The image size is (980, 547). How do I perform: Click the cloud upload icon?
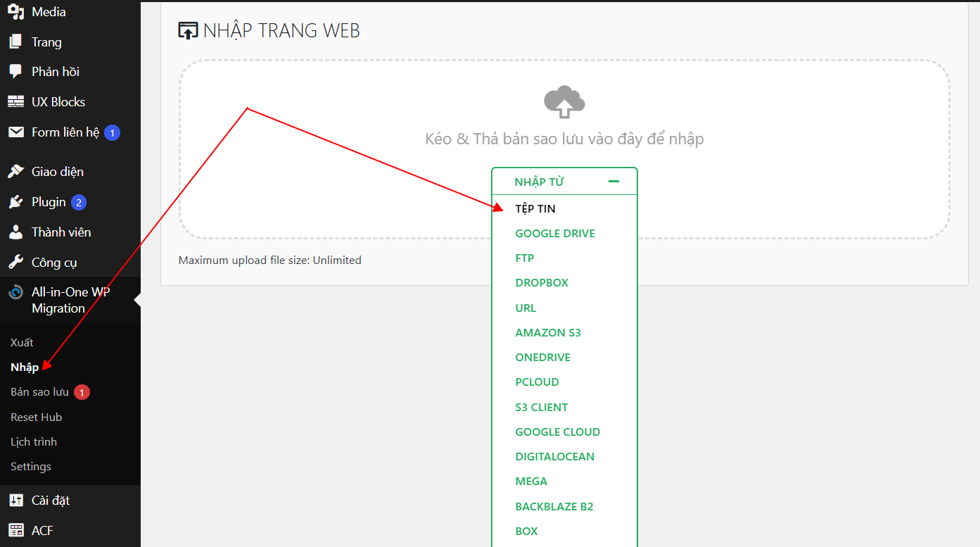tap(564, 103)
